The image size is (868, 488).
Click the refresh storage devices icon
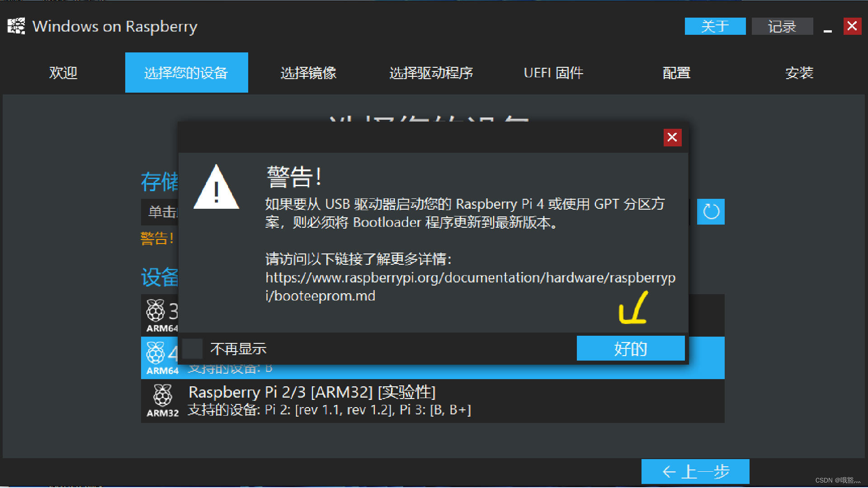[710, 211]
